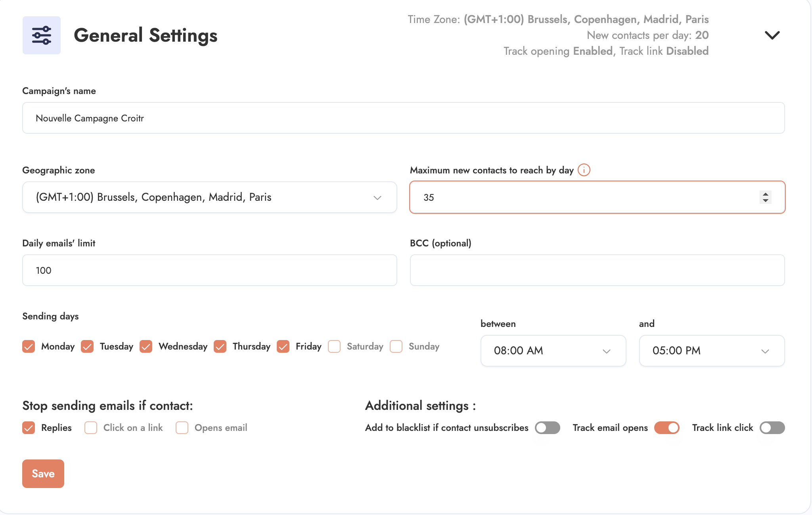The height and width of the screenshot is (515, 812).
Task: Check the Click on a link option
Action: pyautogui.click(x=91, y=428)
